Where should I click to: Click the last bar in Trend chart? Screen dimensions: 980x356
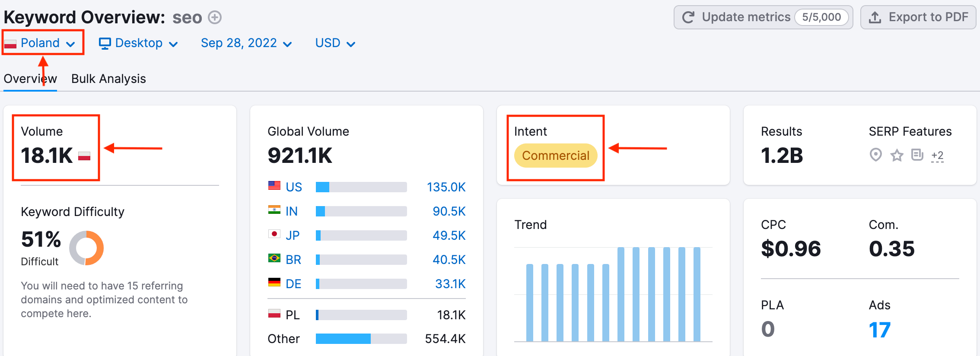click(697, 294)
